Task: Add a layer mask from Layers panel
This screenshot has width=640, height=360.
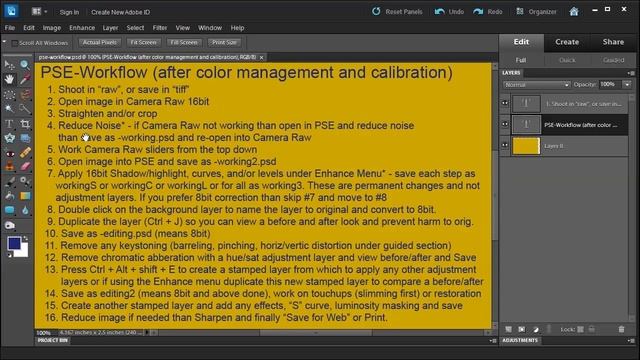Action: (x=522, y=329)
